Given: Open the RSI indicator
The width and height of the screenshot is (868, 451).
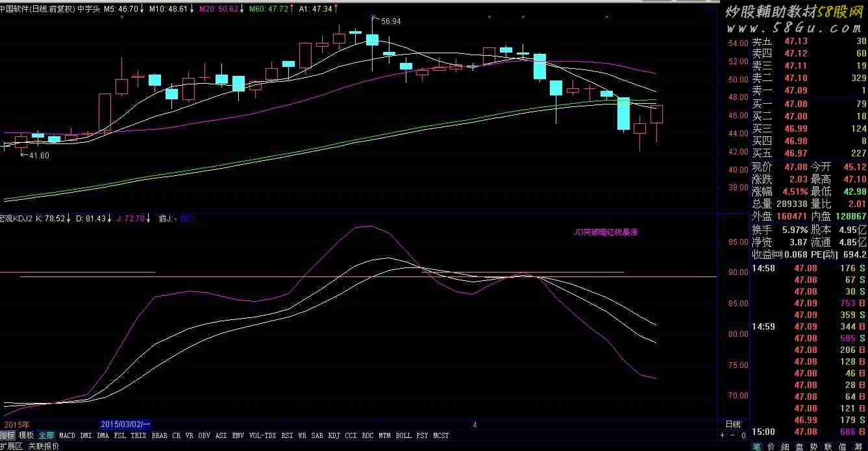Looking at the screenshot, I should click(288, 435).
